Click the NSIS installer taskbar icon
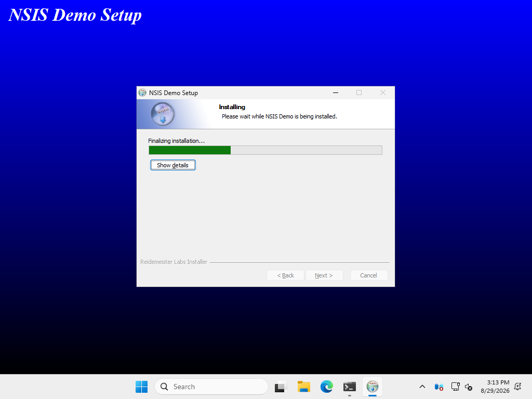The width and height of the screenshot is (532, 399). (x=373, y=387)
